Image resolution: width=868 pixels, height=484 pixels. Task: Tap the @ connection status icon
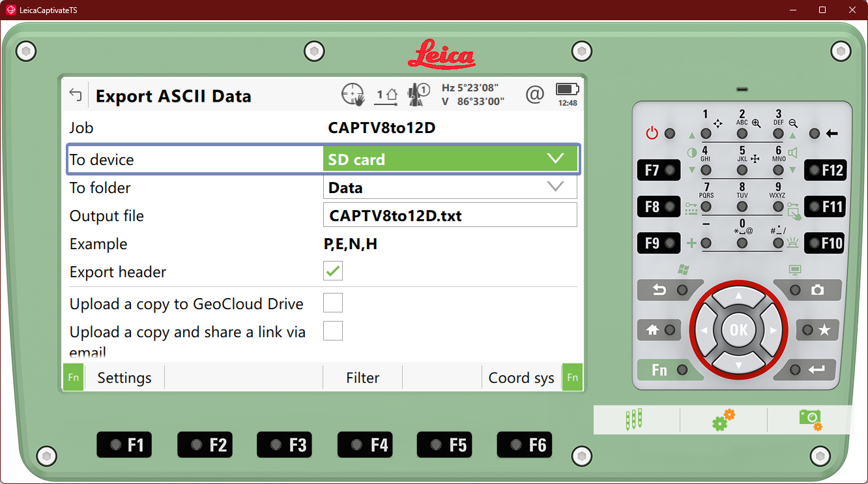coord(534,95)
